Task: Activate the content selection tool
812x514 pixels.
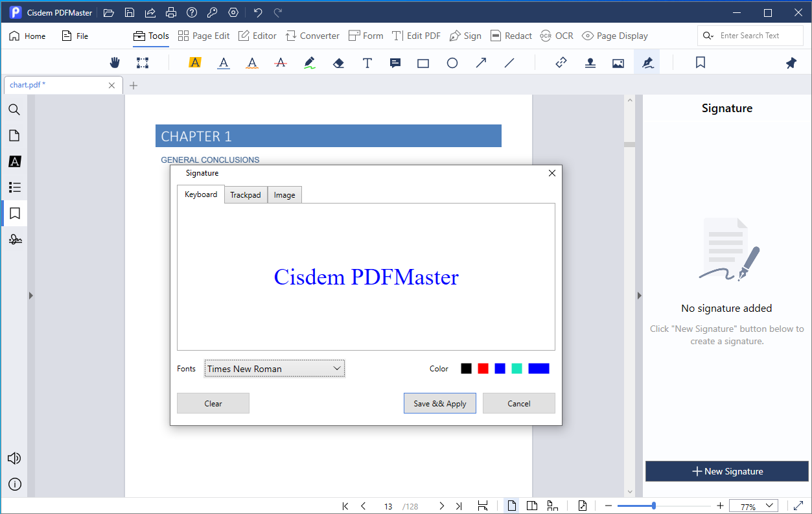Action: [143, 63]
